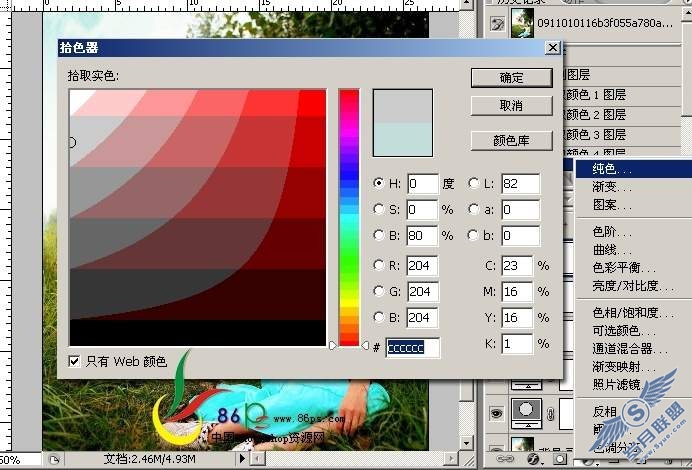Choose 色彩平衡 from the adjustment menu
Image resolution: width=692 pixels, height=470 pixels.
pos(634,268)
